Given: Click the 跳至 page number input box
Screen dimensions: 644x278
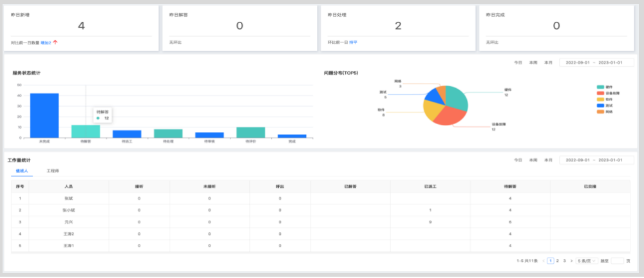Looking at the screenshot, I should pyautogui.click(x=616, y=261).
